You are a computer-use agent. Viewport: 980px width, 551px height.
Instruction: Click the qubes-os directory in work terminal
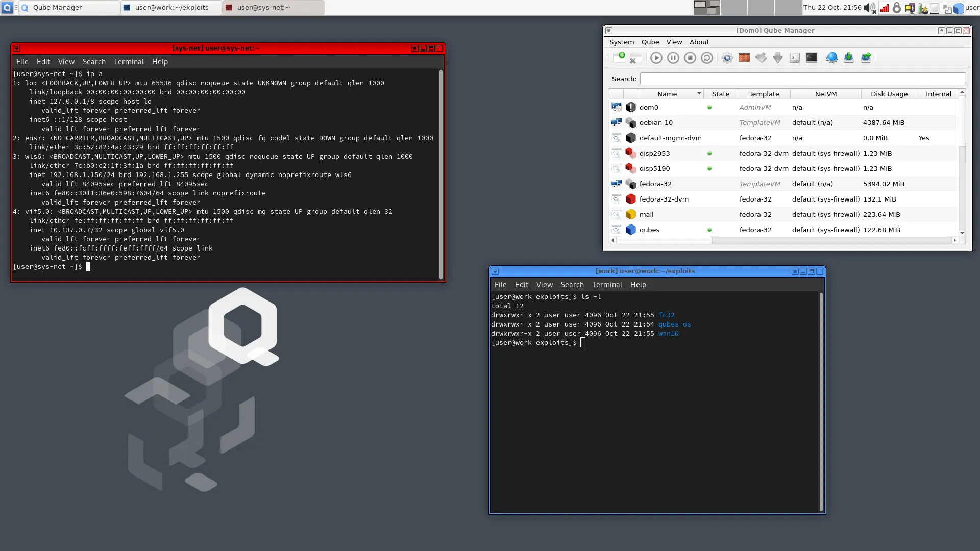coord(674,324)
